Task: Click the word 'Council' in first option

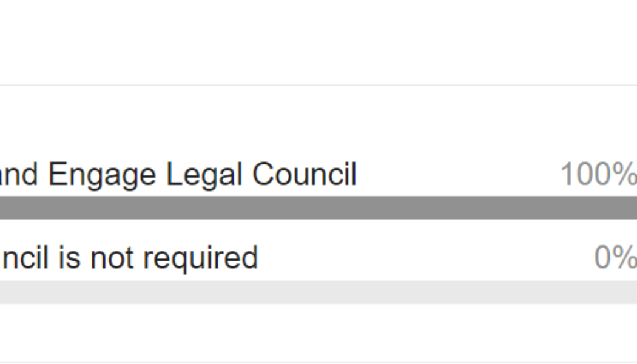Action: click(x=305, y=175)
